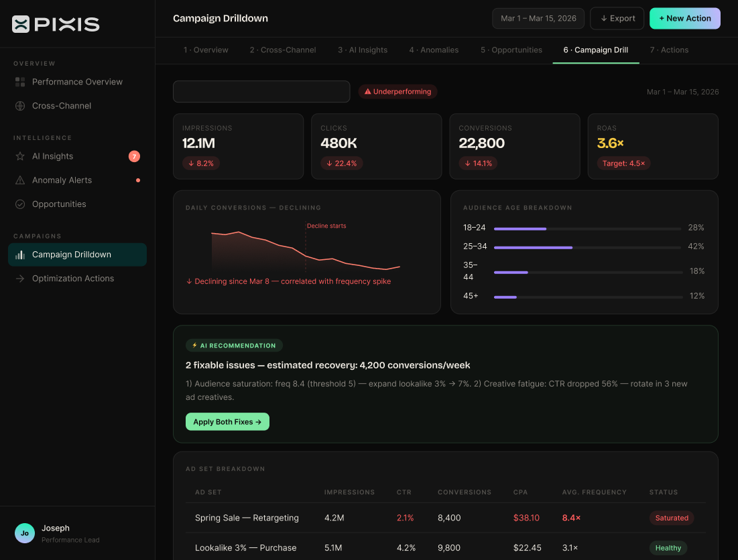Click the Optimization Actions arrow icon
The image size is (738, 560).
[20, 279]
